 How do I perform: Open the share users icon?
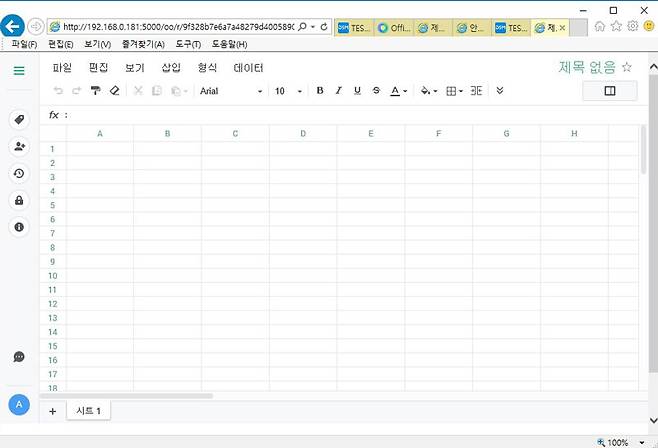(19, 147)
